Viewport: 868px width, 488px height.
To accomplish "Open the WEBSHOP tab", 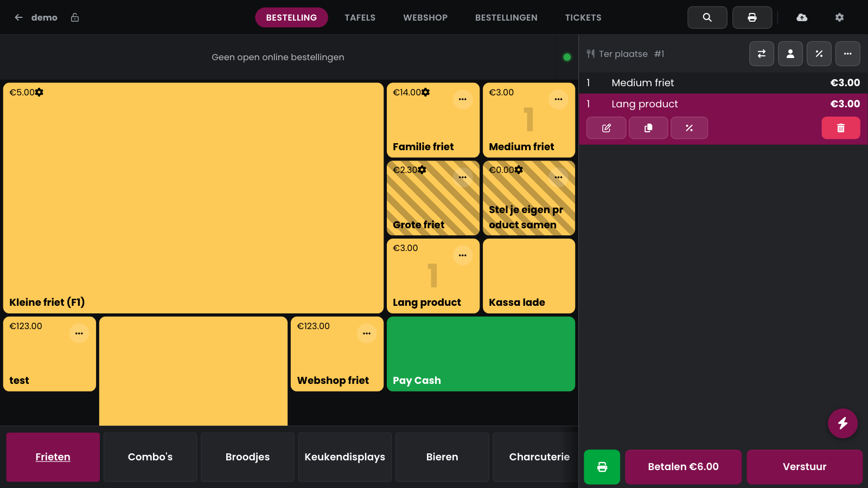I will click(x=425, y=17).
